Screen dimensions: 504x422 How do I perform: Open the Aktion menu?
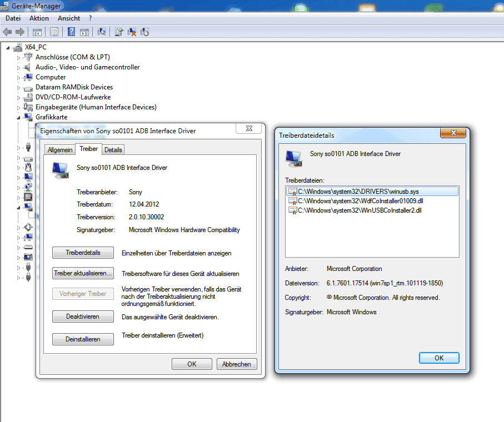click(x=39, y=18)
